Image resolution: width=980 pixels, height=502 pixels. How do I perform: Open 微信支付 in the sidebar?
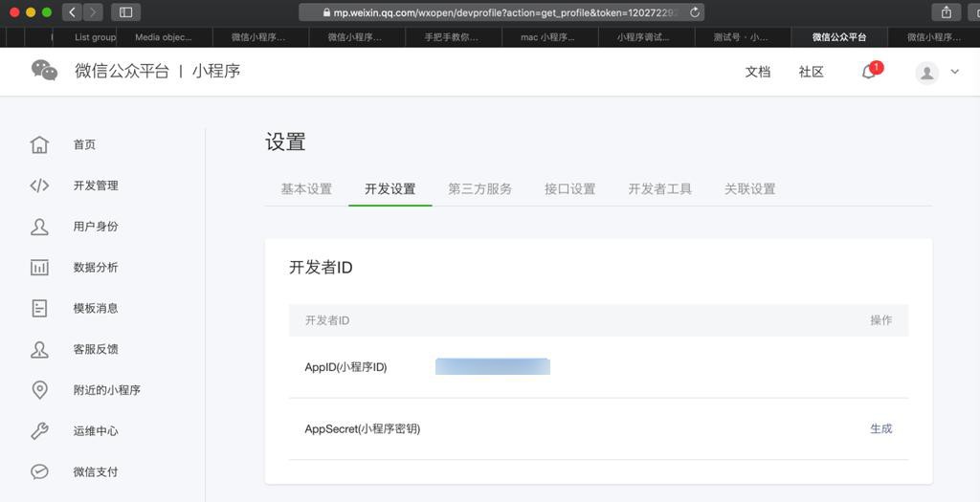click(x=96, y=472)
